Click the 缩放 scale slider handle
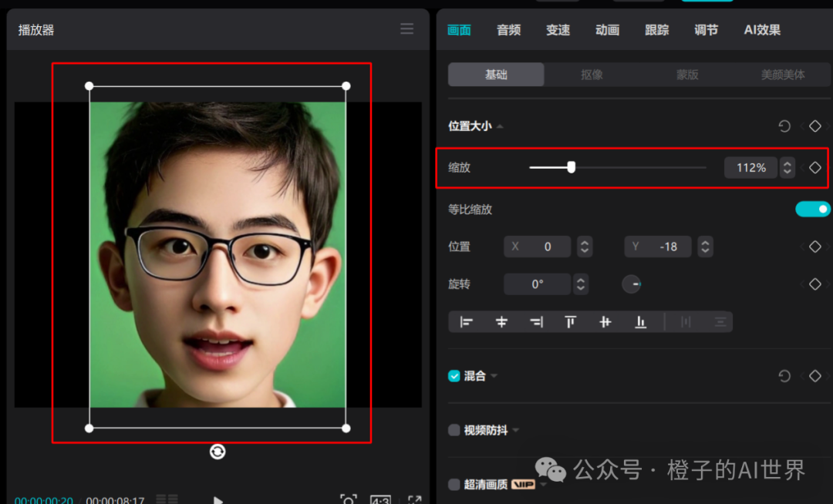 pyautogui.click(x=571, y=167)
